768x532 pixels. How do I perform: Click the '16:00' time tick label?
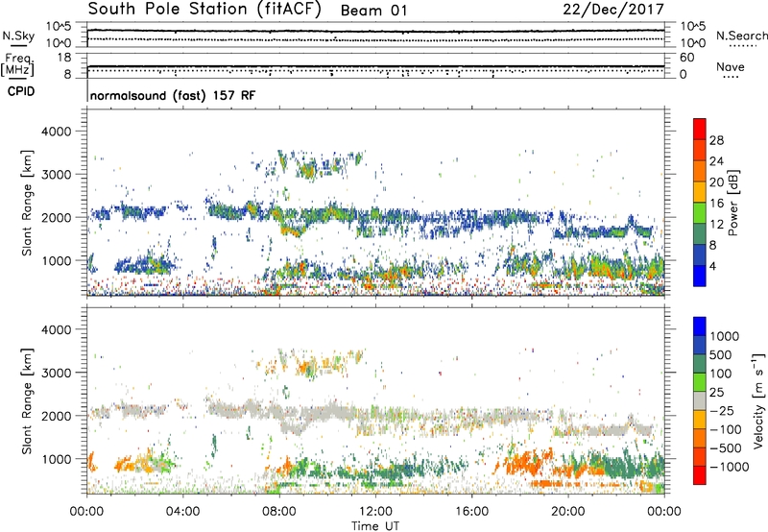(x=471, y=511)
